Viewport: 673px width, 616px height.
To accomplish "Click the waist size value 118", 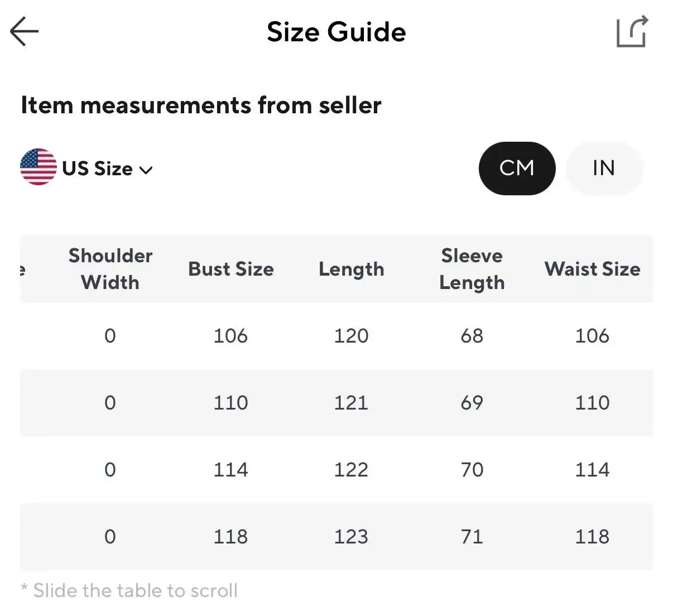I will 592,537.
